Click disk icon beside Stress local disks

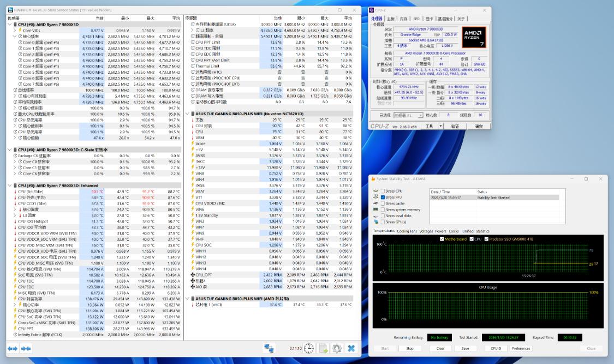tap(376, 216)
